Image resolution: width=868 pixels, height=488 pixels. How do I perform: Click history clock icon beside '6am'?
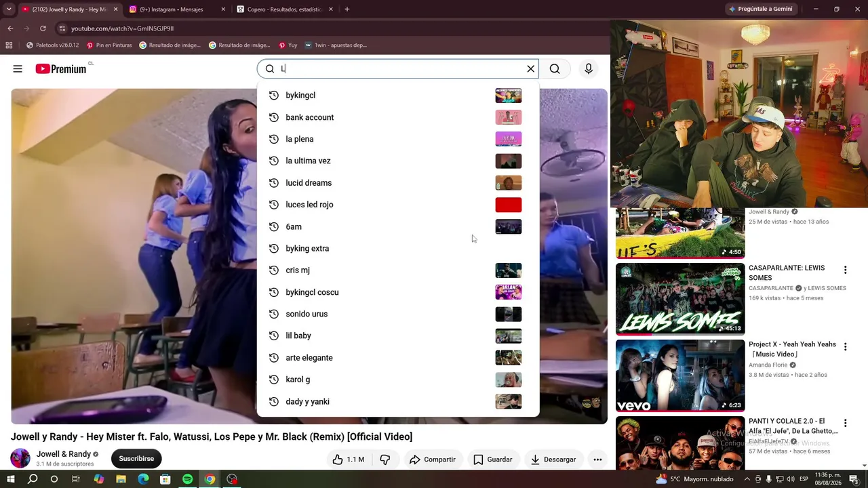[x=274, y=226]
